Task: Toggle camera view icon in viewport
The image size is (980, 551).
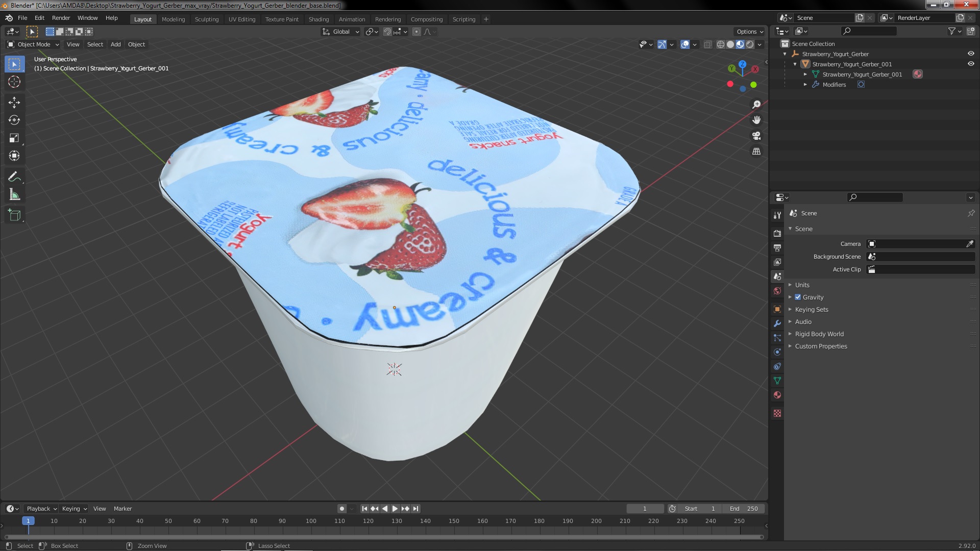Action: tap(756, 136)
